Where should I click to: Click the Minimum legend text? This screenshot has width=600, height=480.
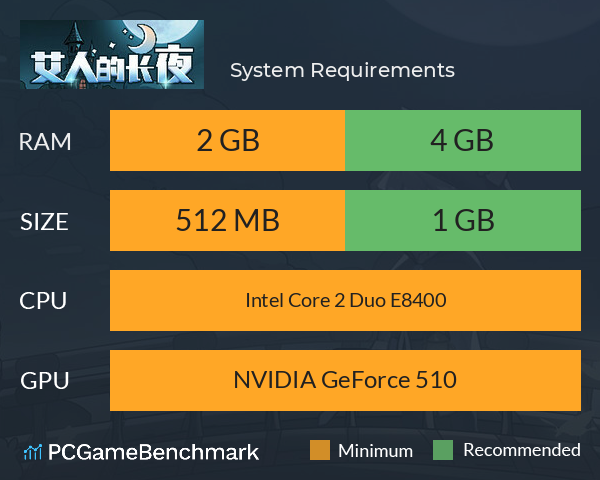(375, 451)
